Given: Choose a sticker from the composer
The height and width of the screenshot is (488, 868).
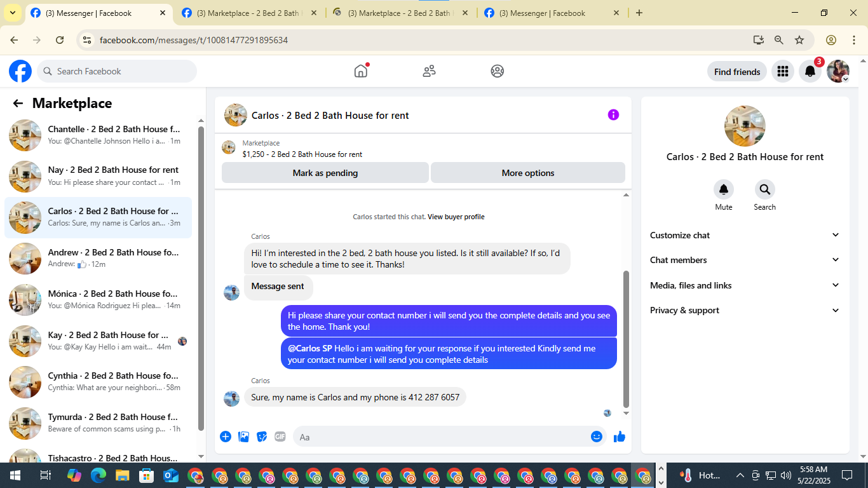Looking at the screenshot, I should 262,437.
